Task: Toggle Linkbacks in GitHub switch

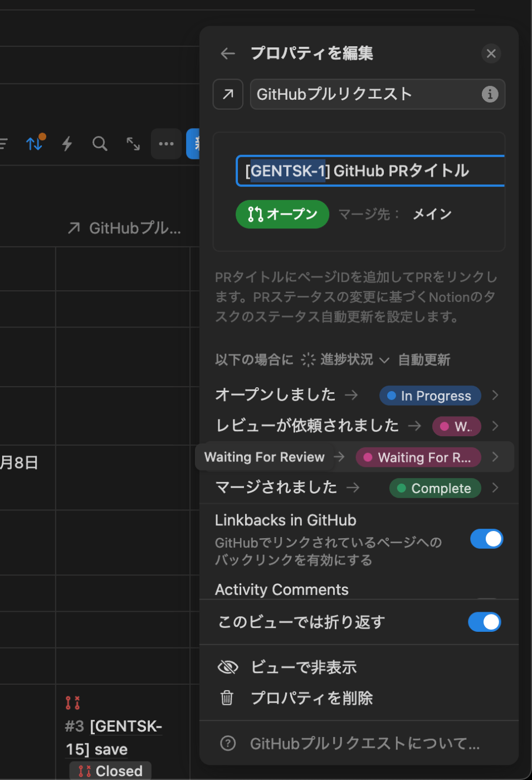Action: click(486, 539)
